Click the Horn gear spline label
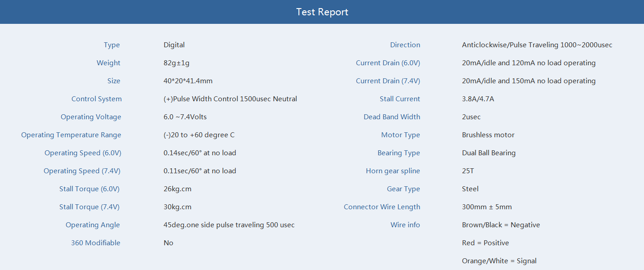This screenshot has height=270, width=644. [393, 171]
